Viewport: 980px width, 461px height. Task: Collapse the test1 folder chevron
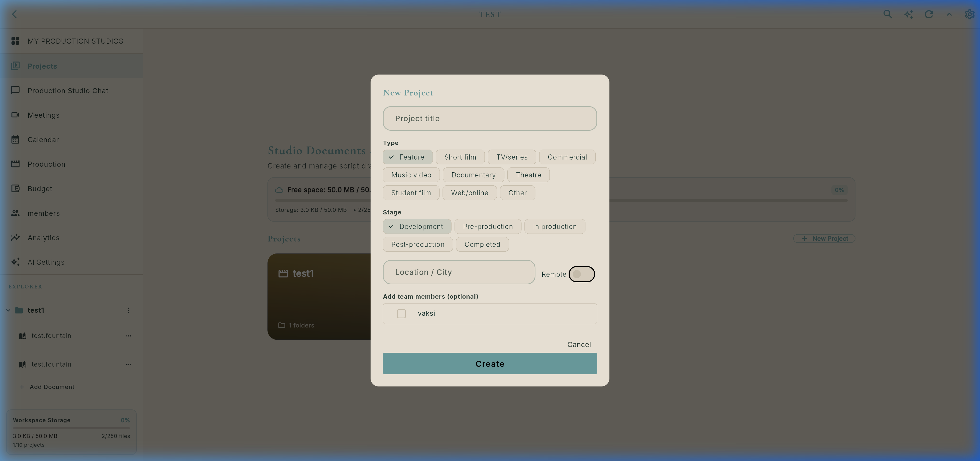tap(8, 310)
